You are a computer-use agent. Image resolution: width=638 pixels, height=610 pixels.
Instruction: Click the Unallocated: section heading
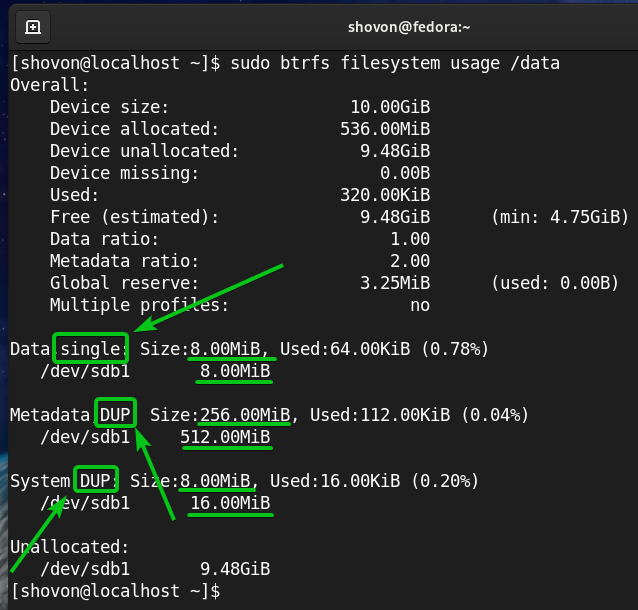coord(67,546)
